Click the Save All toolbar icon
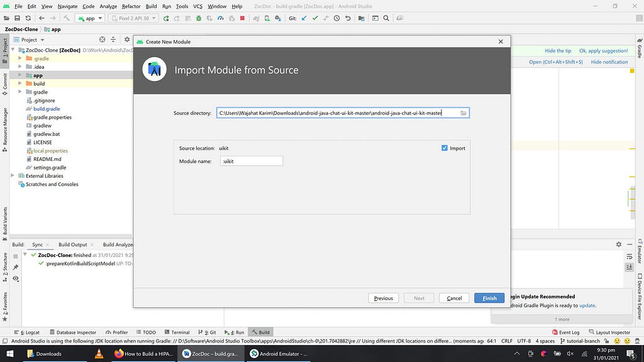The image size is (644, 362). tap(17, 18)
